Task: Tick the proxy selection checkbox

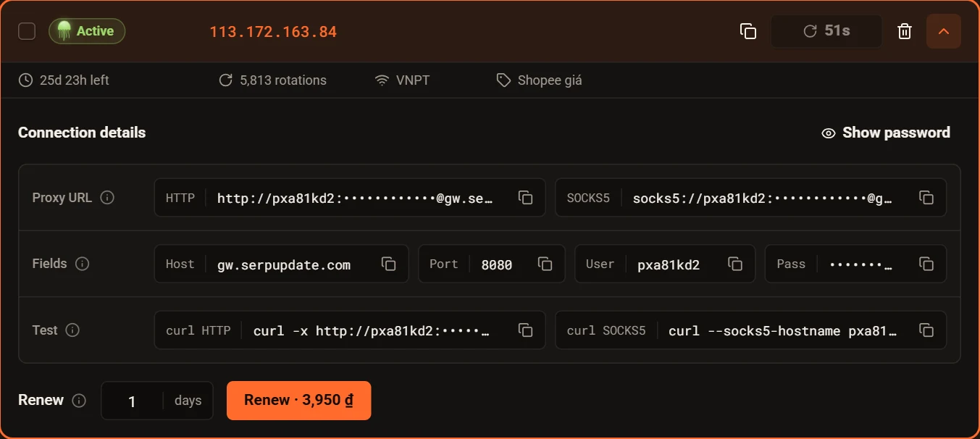Action: (x=27, y=31)
